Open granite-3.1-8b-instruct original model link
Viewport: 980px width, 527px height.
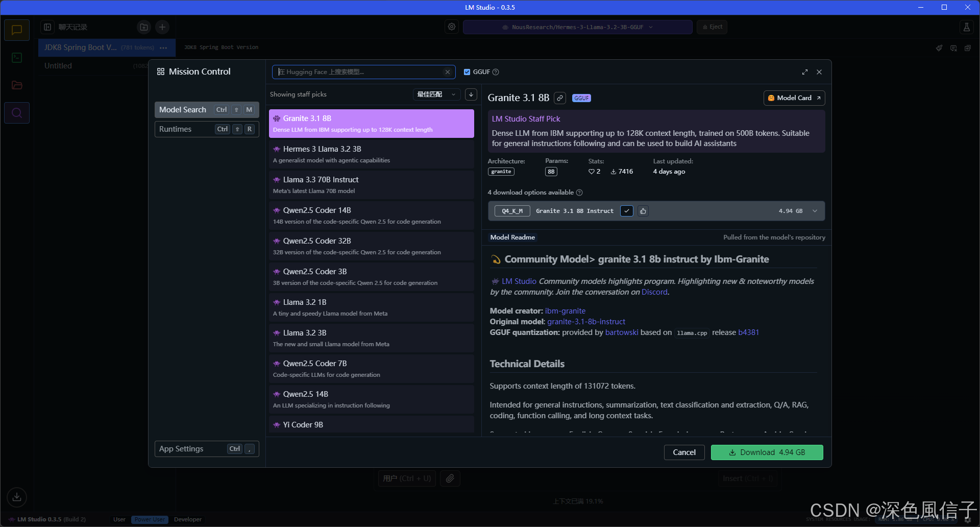(x=586, y=322)
